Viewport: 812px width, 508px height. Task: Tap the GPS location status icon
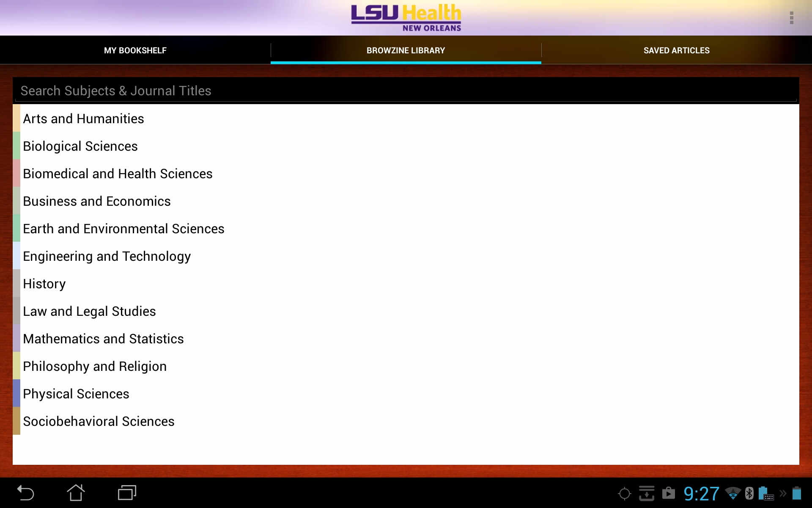(624, 494)
